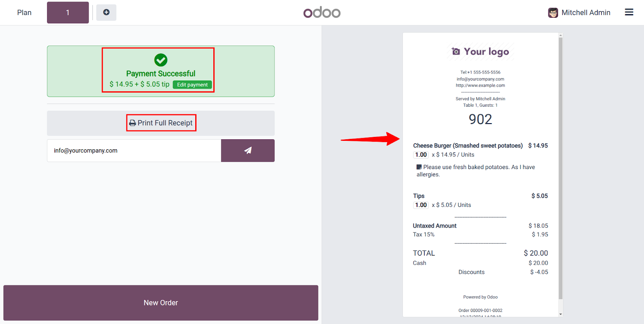This screenshot has height=324, width=644.
Task: Click the Odoo logo in header
Action: tap(322, 12)
